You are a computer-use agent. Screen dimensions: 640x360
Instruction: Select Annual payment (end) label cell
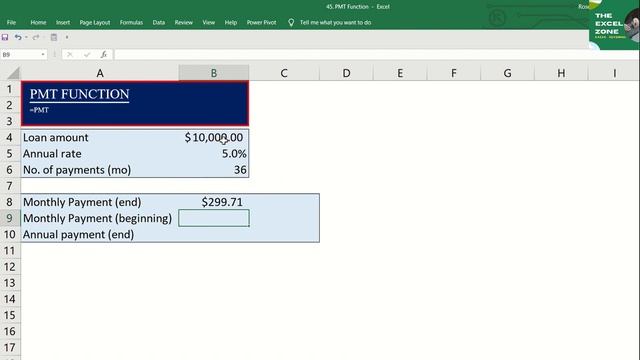pos(100,234)
